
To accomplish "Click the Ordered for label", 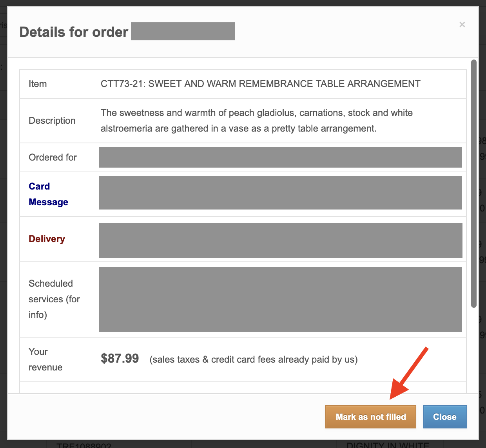I will (53, 157).
